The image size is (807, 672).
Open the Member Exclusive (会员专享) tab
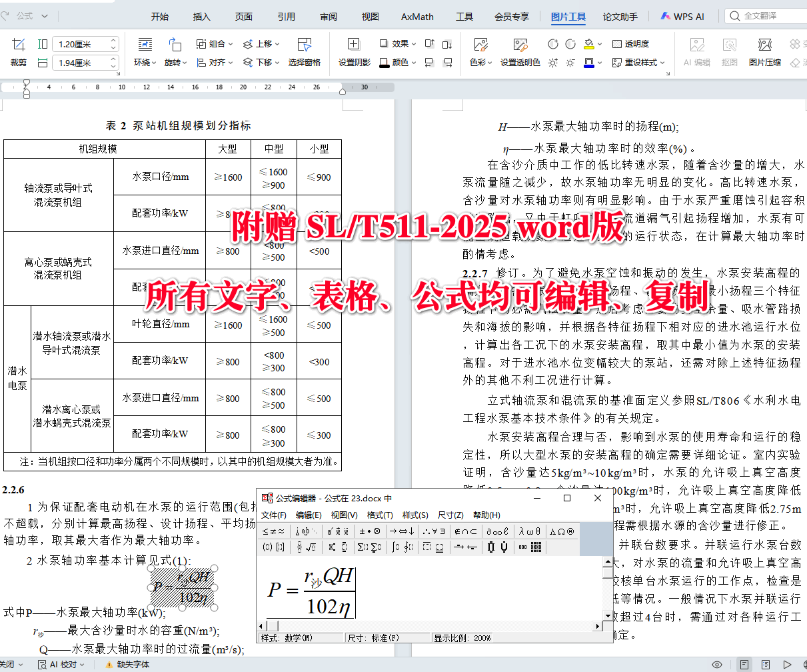(512, 17)
